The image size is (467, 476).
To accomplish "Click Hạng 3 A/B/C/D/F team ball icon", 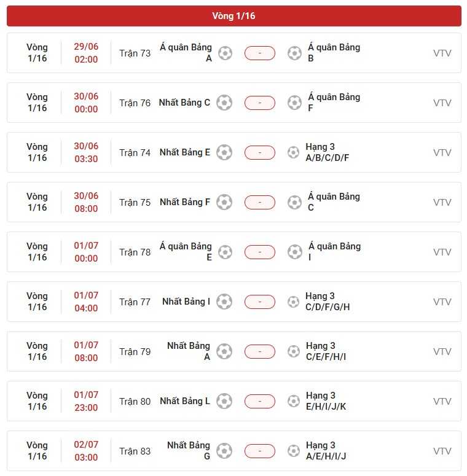I will pyautogui.click(x=293, y=152).
